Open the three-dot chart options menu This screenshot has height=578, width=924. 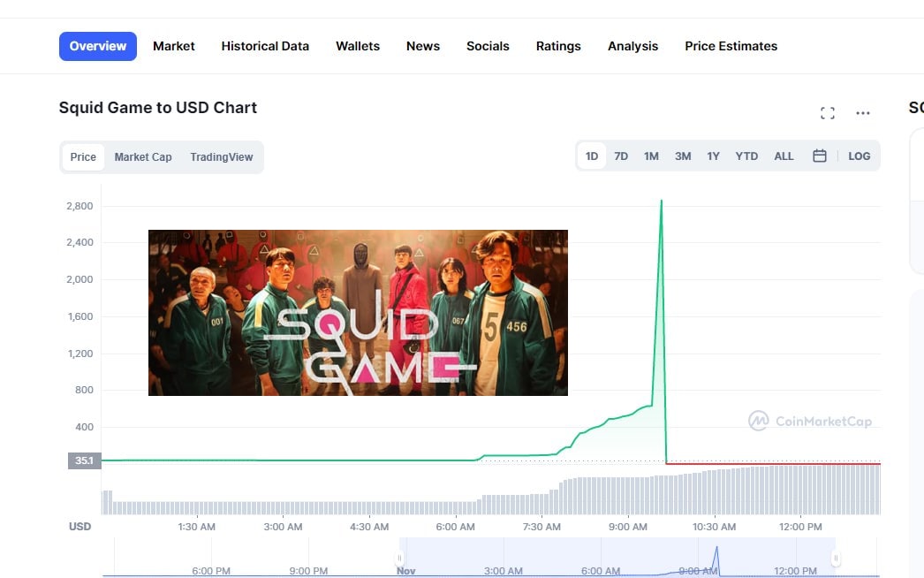[863, 113]
